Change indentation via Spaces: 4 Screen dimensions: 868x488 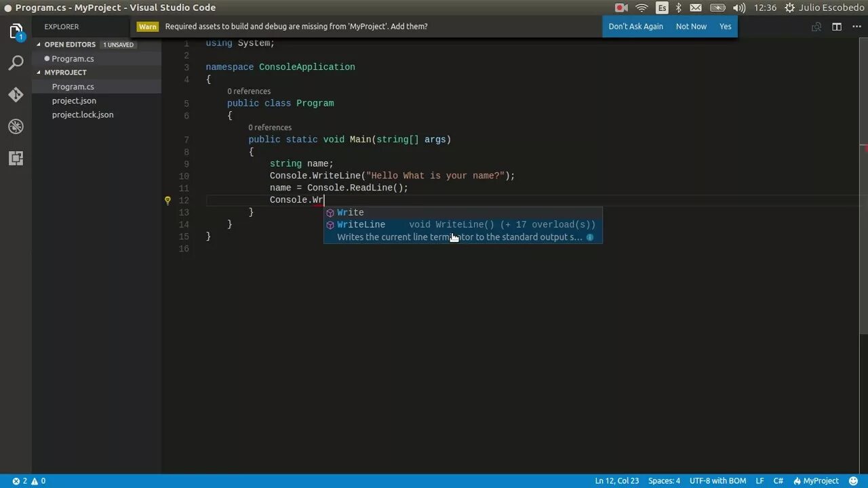click(x=664, y=481)
